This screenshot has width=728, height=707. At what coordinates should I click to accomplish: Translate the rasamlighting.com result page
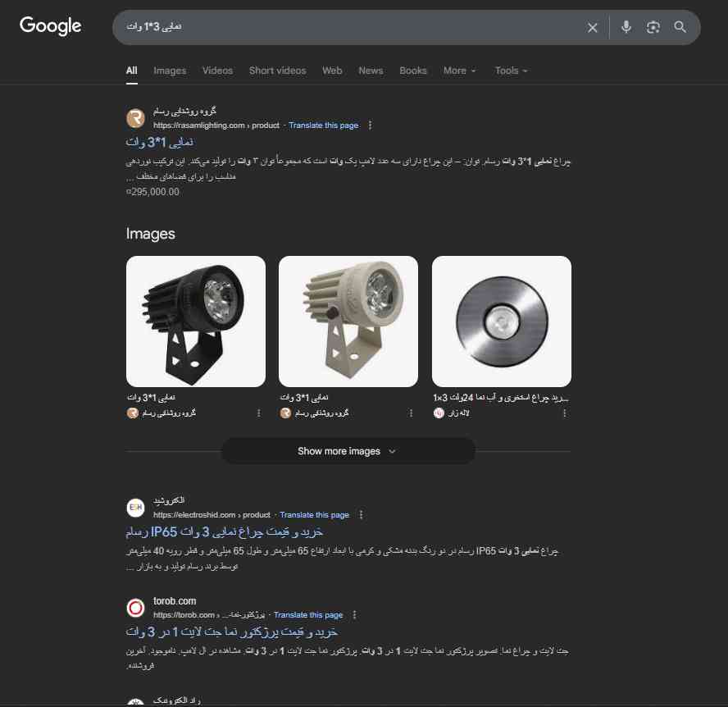323,125
